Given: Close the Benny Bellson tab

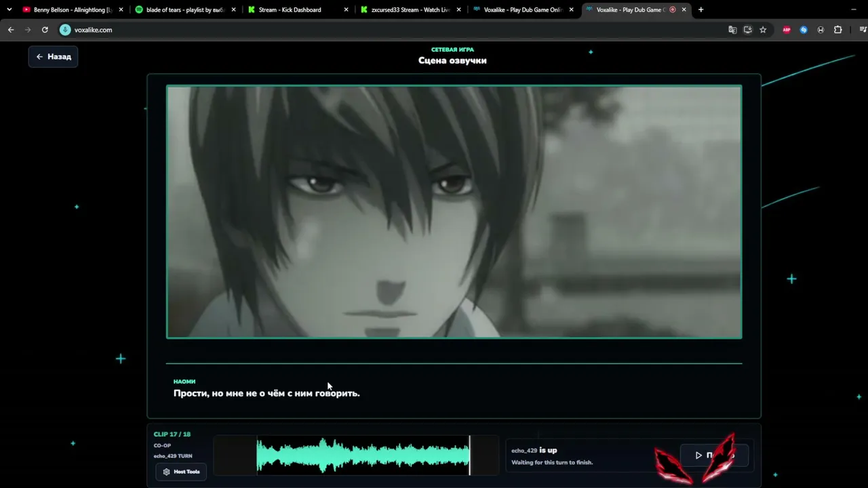Looking at the screenshot, I should point(121,9).
